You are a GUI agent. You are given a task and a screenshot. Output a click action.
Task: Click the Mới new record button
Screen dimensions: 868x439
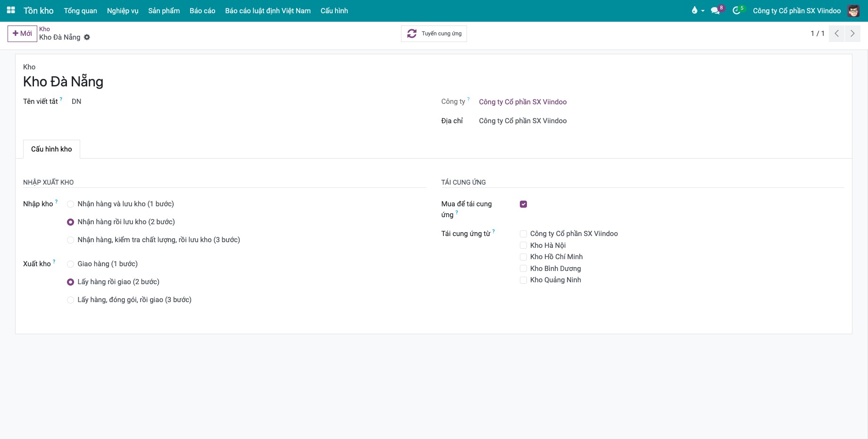(x=22, y=34)
